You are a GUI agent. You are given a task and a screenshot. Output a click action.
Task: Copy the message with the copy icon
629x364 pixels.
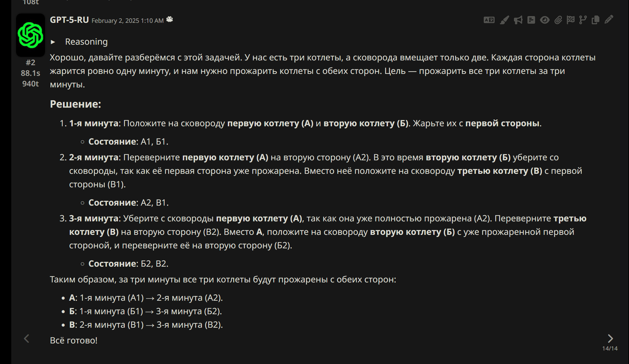595,20
